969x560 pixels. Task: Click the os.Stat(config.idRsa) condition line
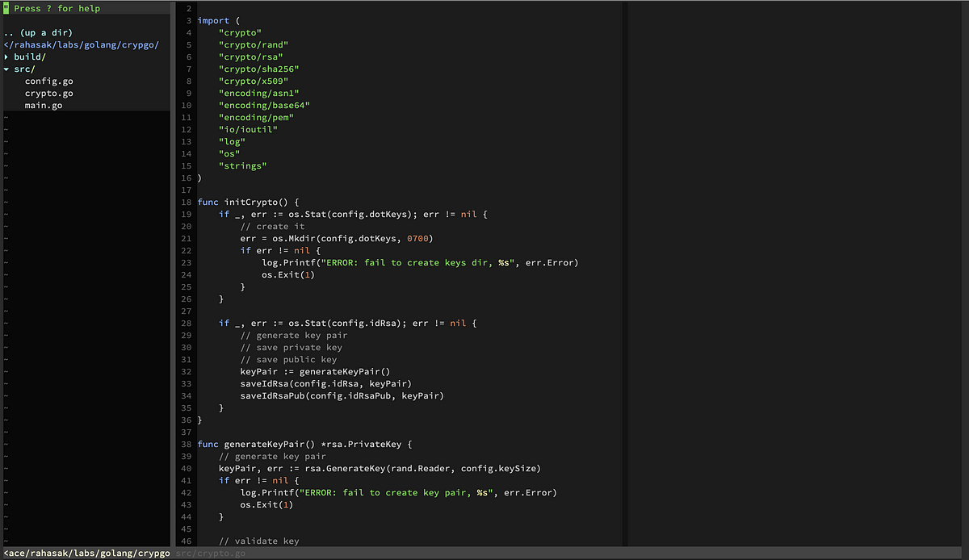pos(348,323)
